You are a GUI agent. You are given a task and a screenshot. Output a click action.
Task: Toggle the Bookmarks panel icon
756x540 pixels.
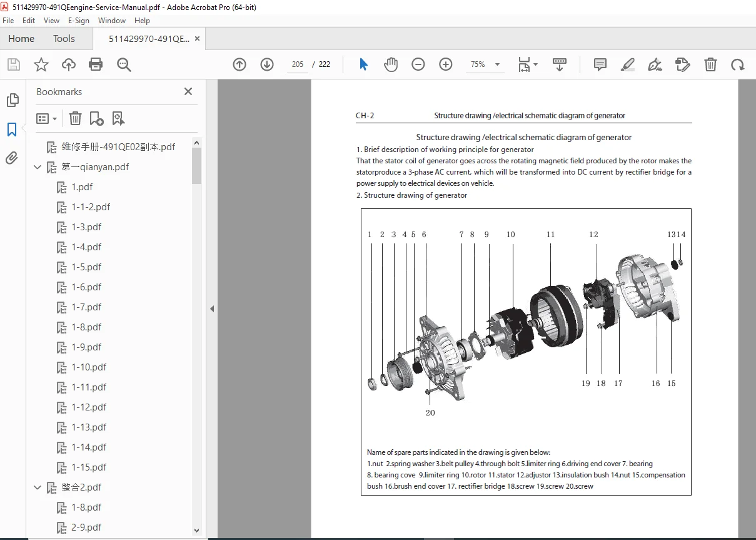click(12, 130)
